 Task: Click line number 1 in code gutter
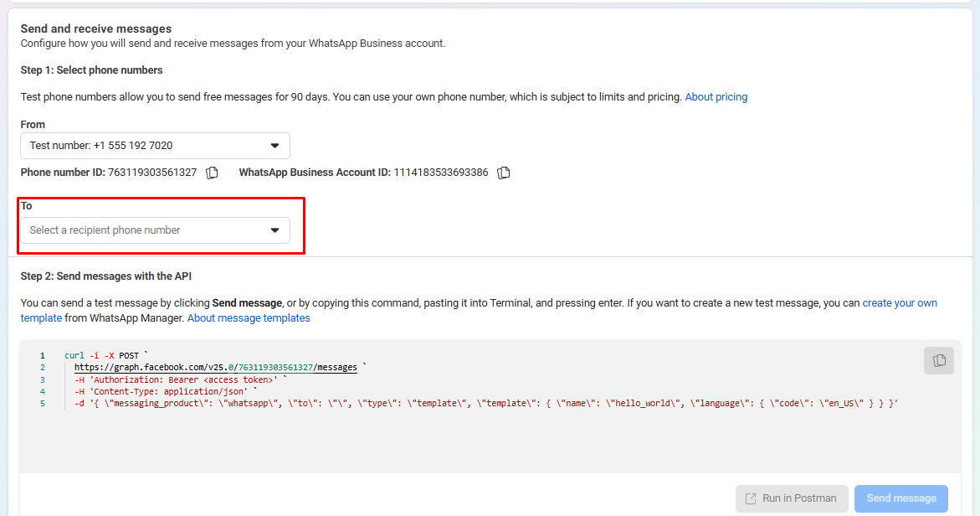click(43, 355)
